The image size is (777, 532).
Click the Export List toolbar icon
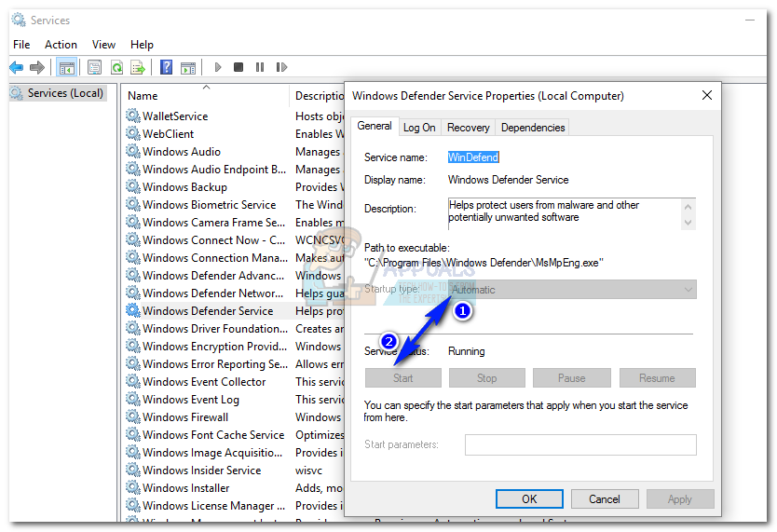138,67
